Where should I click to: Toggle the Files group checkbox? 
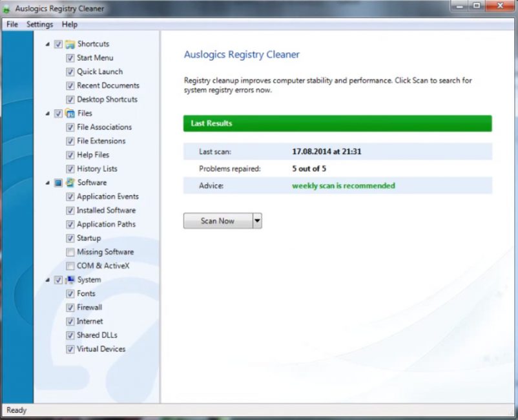pos(58,114)
